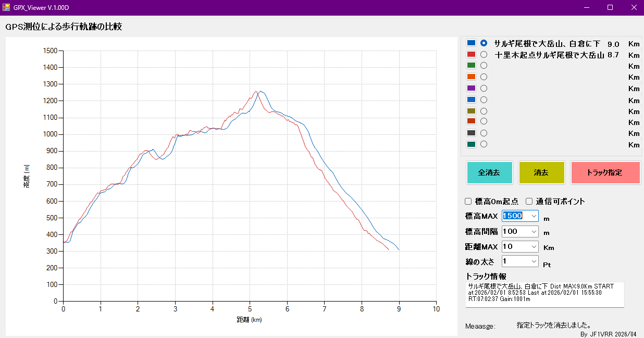Click the purple track color swatch
The height and width of the screenshot is (338, 644).
click(x=472, y=89)
